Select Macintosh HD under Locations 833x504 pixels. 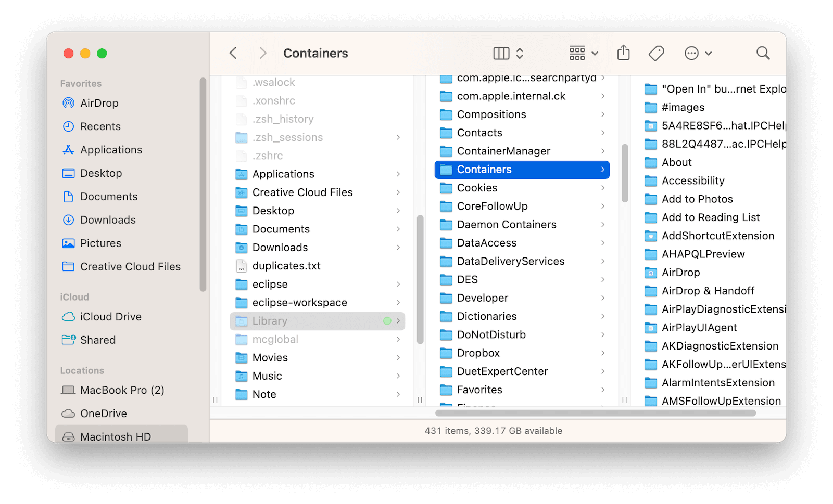(115, 436)
